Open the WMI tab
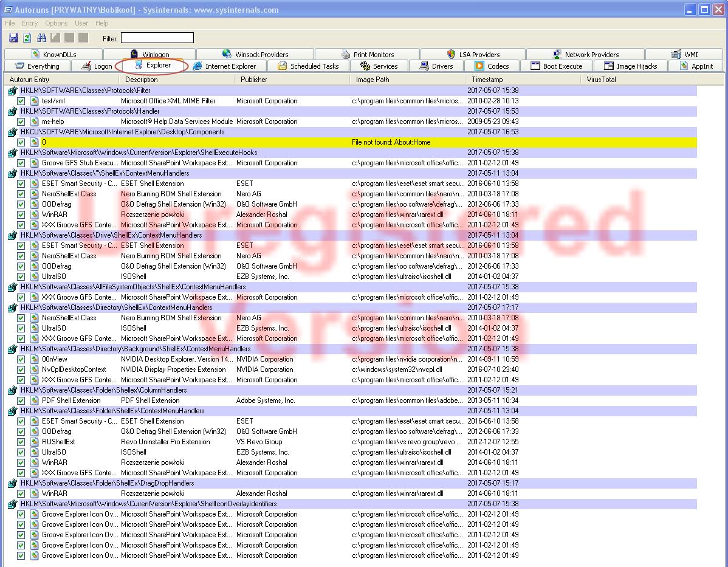 pyautogui.click(x=684, y=54)
